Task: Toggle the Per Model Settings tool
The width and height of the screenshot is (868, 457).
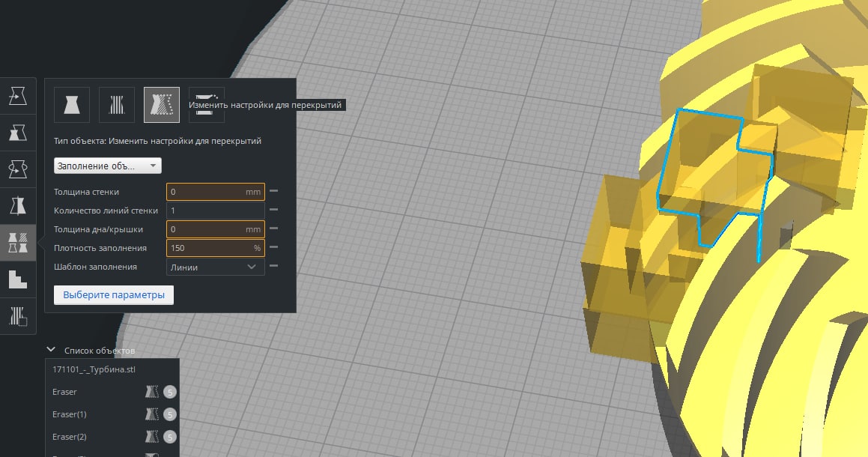Action: [x=18, y=243]
